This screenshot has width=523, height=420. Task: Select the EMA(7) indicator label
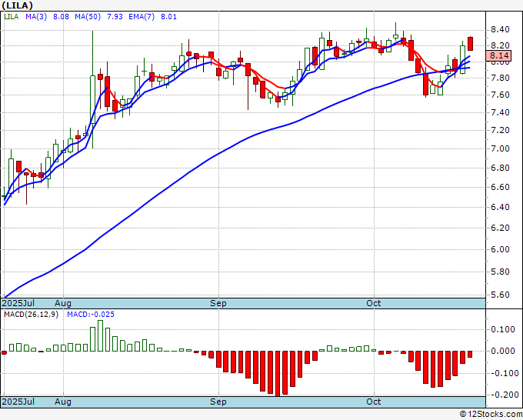click(x=142, y=17)
